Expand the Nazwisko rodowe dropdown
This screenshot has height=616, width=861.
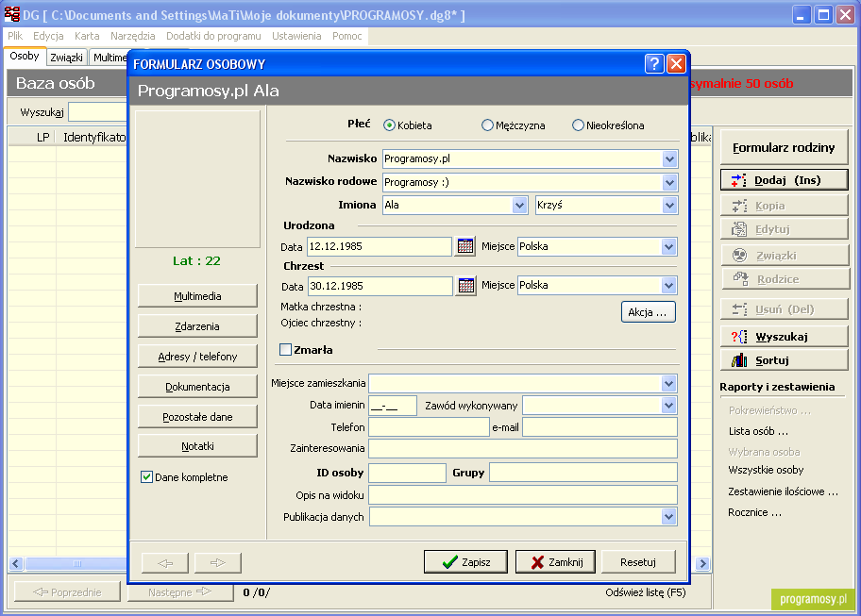[x=669, y=182]
